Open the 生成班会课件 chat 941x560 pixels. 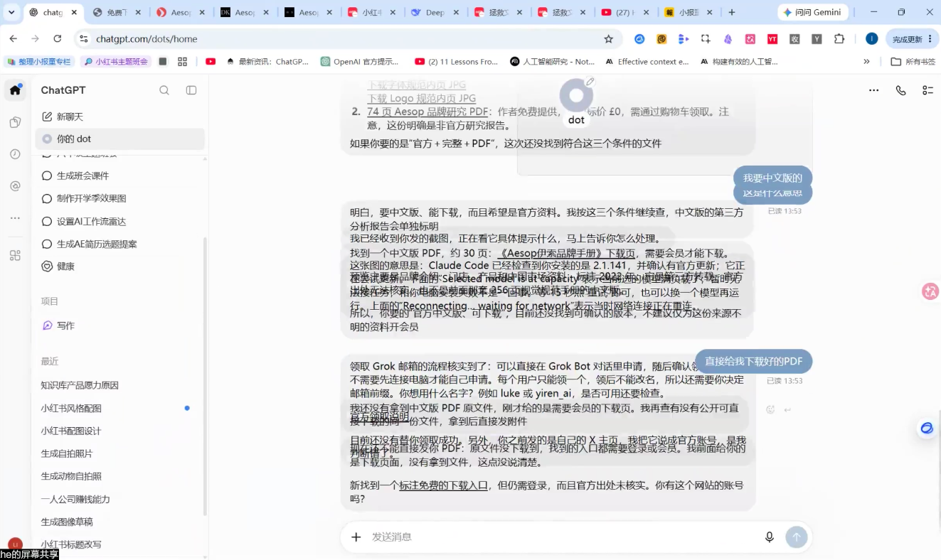tap(119, 176)
